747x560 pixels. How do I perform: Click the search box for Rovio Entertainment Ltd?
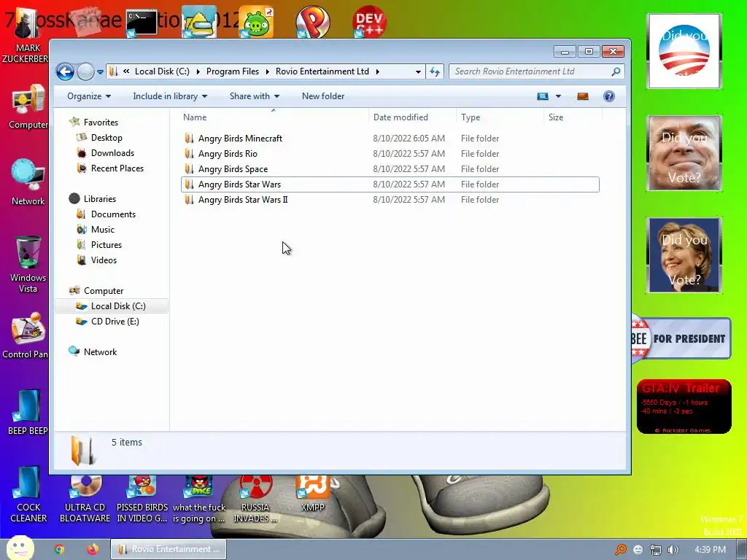pos(536,71)
